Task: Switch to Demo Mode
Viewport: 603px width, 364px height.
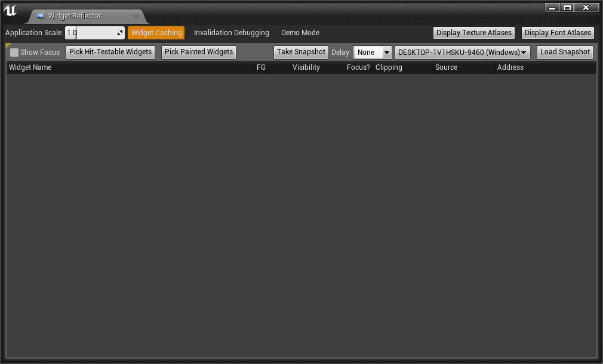Action: 300,32
